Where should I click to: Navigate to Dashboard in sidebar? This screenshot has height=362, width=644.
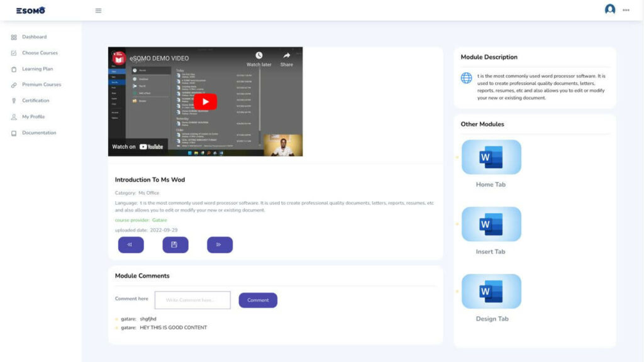click(x=34, y=37)
